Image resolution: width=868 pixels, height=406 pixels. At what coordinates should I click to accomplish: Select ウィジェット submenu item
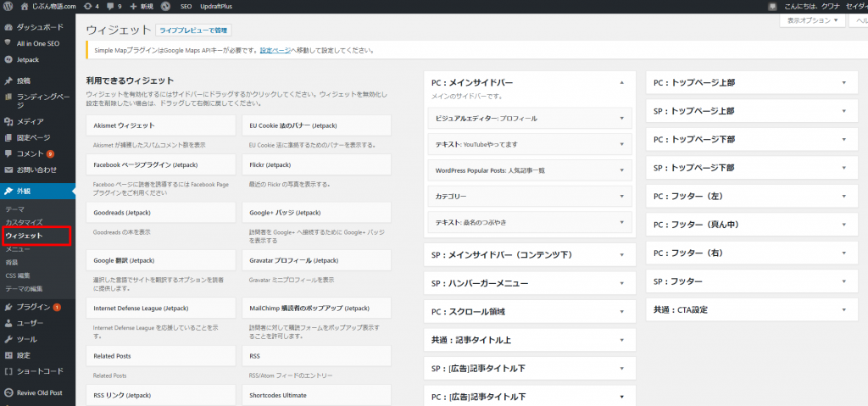(x=24, y=236)
